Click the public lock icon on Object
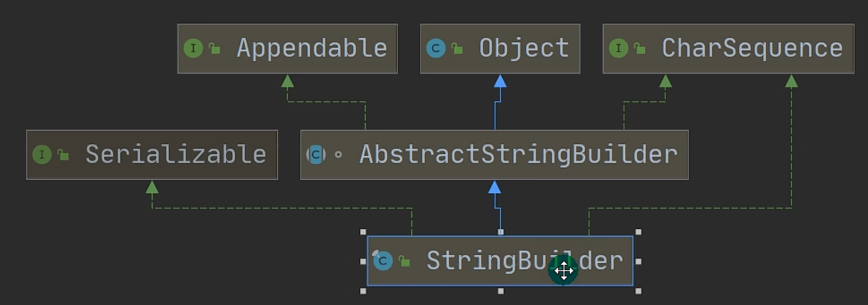Image resolution: width=868 pixels, height=305 pixels. (457, 49)
